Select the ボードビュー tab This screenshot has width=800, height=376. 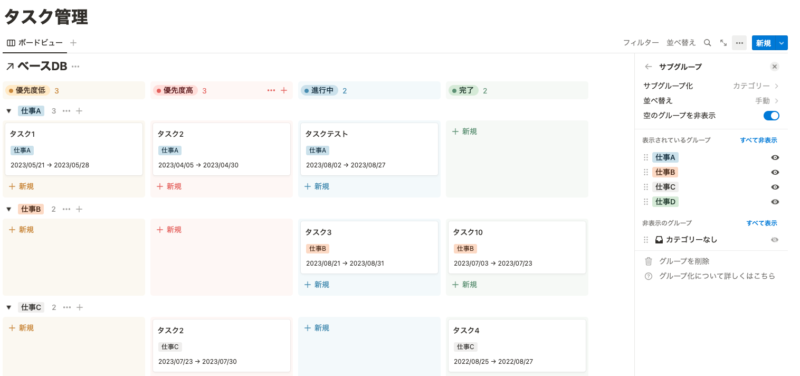tap(35, 43)
